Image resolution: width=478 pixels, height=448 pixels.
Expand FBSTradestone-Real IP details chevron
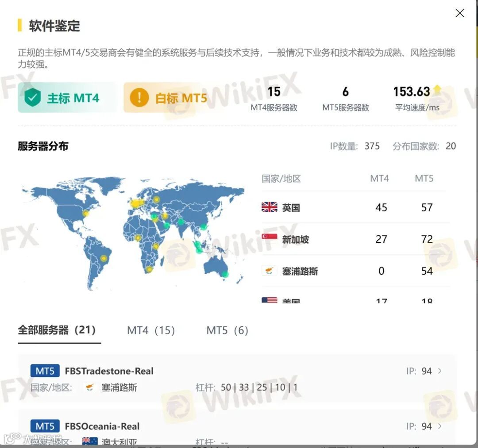click(x=439, y=371)
